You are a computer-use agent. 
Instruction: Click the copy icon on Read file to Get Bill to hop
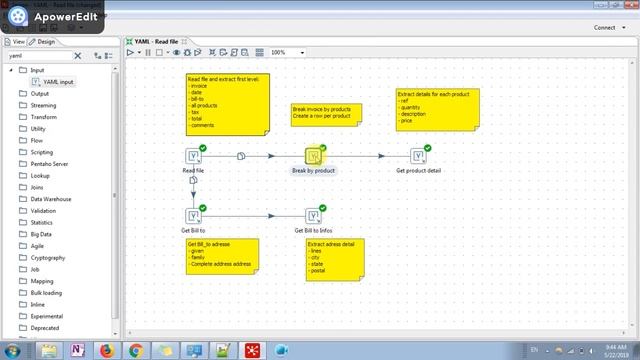[x=193, y=180]
